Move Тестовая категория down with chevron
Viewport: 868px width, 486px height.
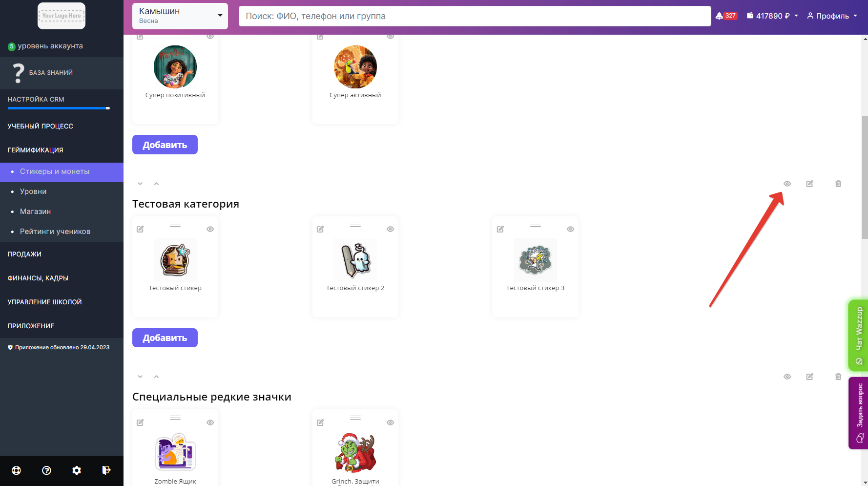[x=140, y=184]
